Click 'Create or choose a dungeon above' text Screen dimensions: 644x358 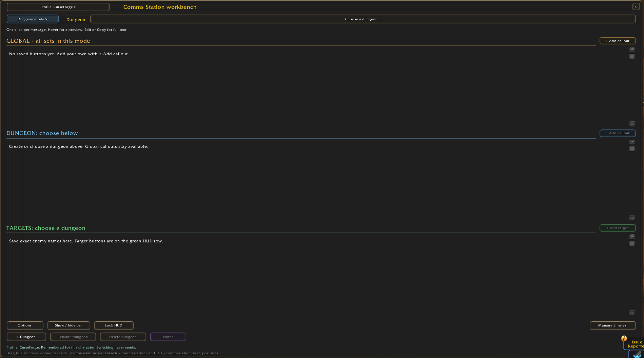click(78, 146)
